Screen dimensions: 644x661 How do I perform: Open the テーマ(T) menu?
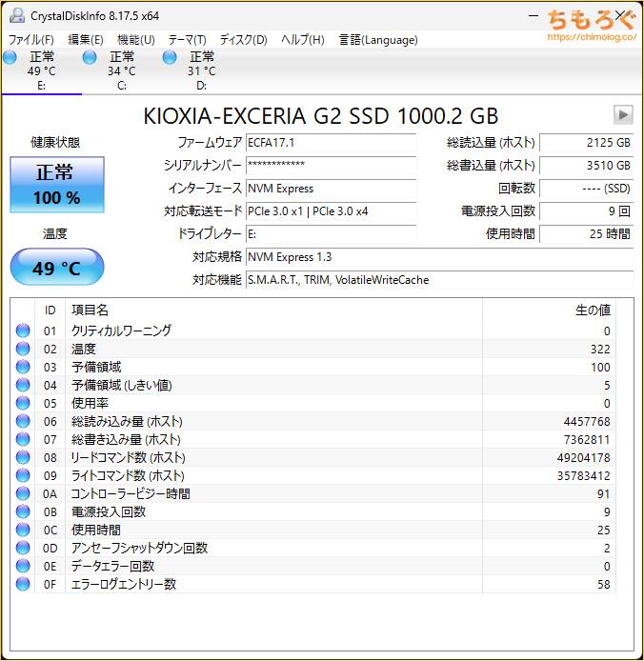point(188,40)
